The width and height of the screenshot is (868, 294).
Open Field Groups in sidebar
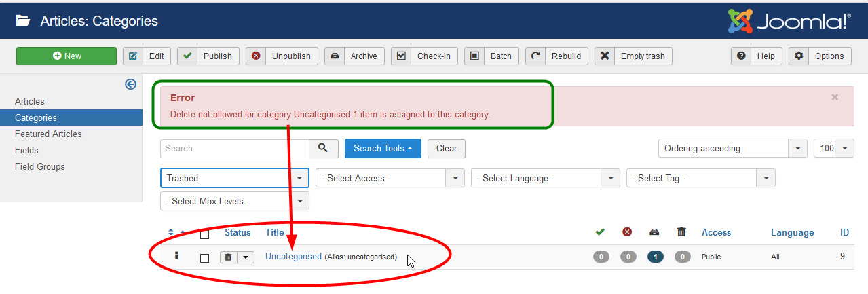tap(40, 166)
